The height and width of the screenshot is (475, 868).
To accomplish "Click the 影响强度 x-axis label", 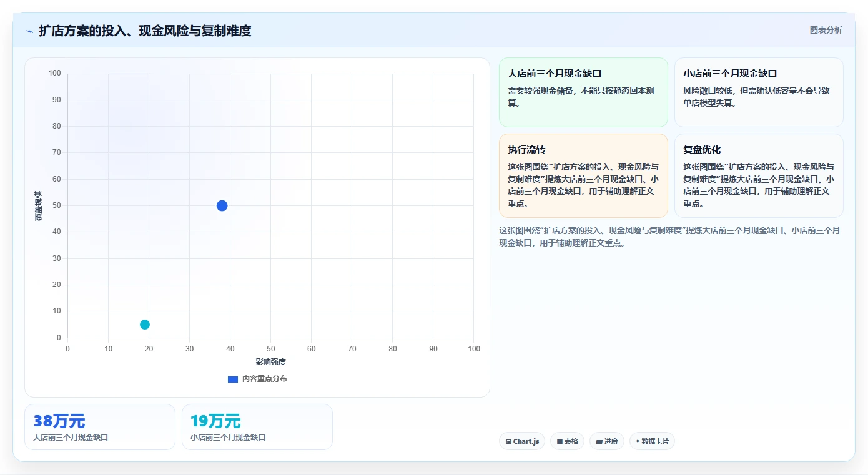I will (x=270, y=362).
